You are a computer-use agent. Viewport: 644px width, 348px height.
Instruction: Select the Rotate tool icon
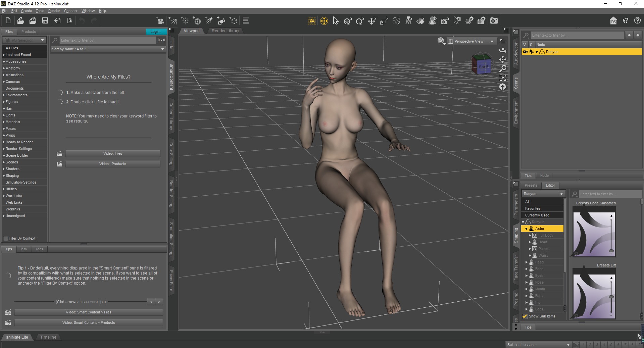(360, 21)
